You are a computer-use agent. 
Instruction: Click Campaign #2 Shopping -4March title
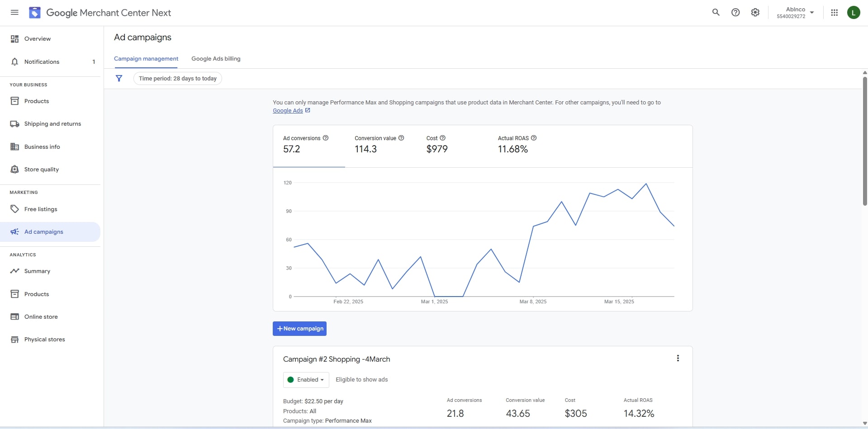pos(337,359)
